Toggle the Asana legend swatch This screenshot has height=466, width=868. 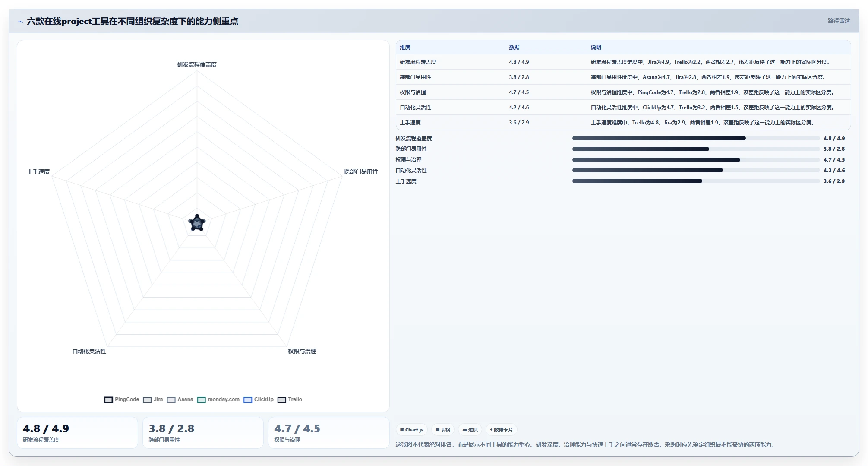pyautogui.click(x=171, y=399)
